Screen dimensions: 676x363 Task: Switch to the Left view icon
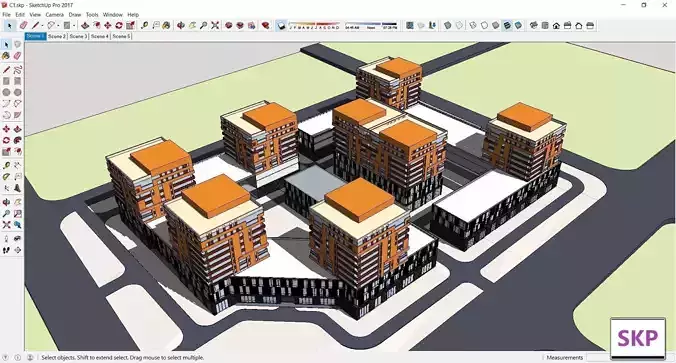(590, 26)
